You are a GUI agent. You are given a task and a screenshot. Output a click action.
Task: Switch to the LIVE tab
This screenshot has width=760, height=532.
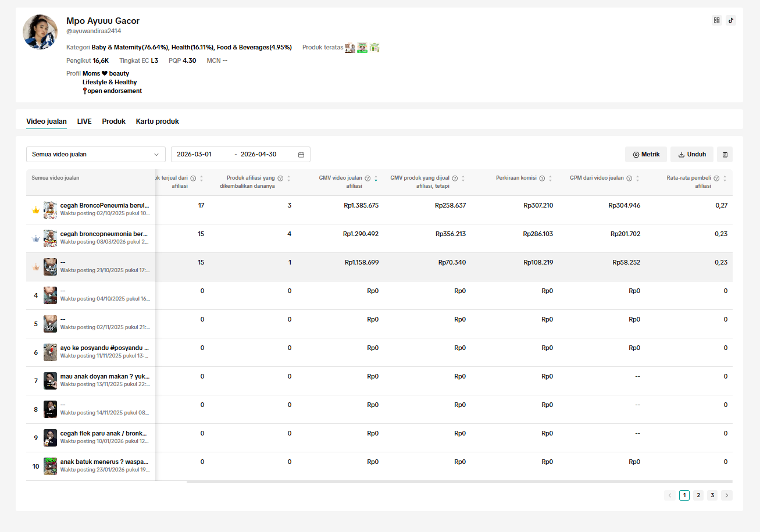(x=84, y=122)
